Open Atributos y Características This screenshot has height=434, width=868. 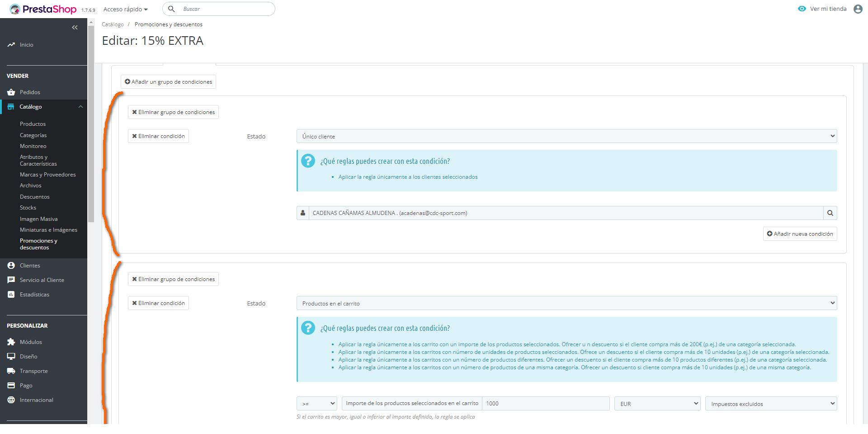(38, 160)
